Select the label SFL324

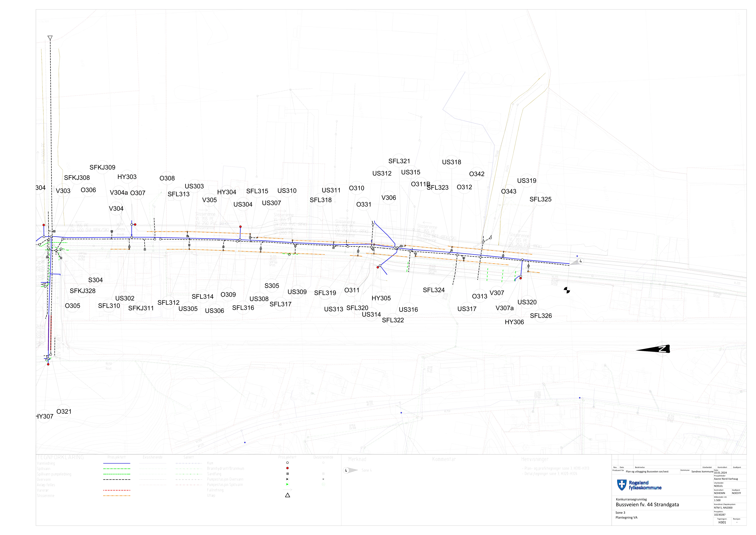click(x=434, y=290)
